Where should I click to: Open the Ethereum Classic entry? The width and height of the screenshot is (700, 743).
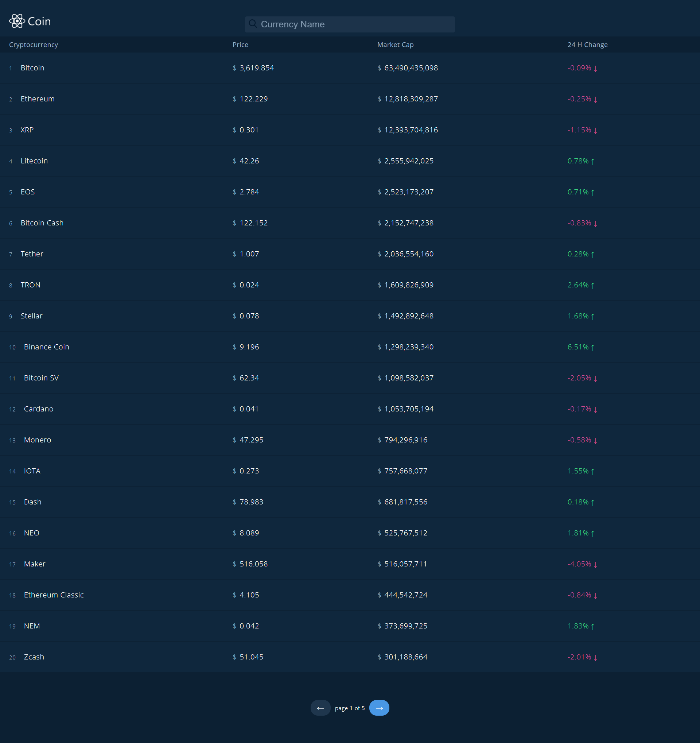tap(54, 595)
